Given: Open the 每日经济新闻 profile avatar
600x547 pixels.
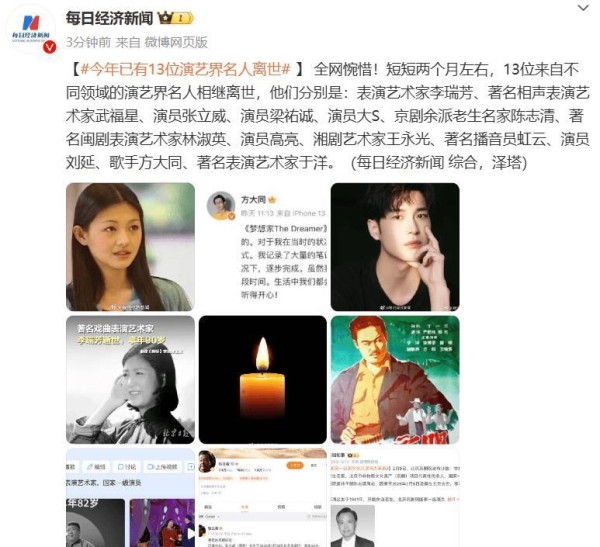Looking at the screenshot, I should (31, 30).
